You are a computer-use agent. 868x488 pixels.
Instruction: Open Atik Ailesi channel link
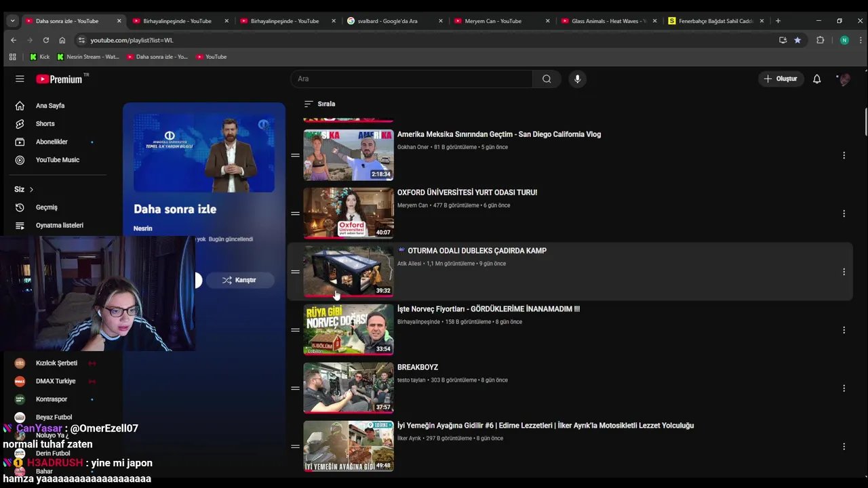coord(409,264)
